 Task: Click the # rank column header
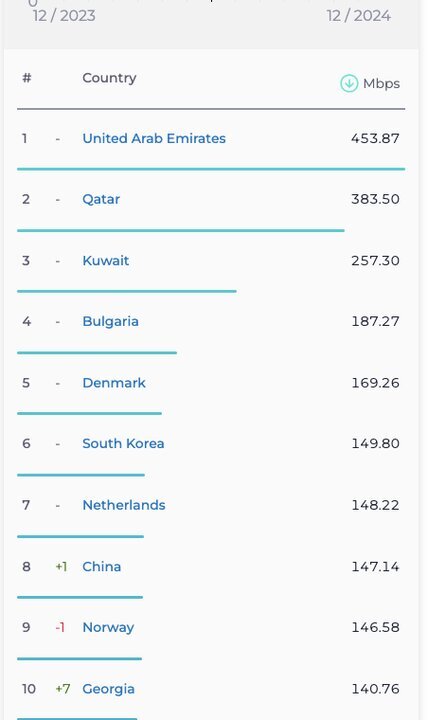(27, 78)
